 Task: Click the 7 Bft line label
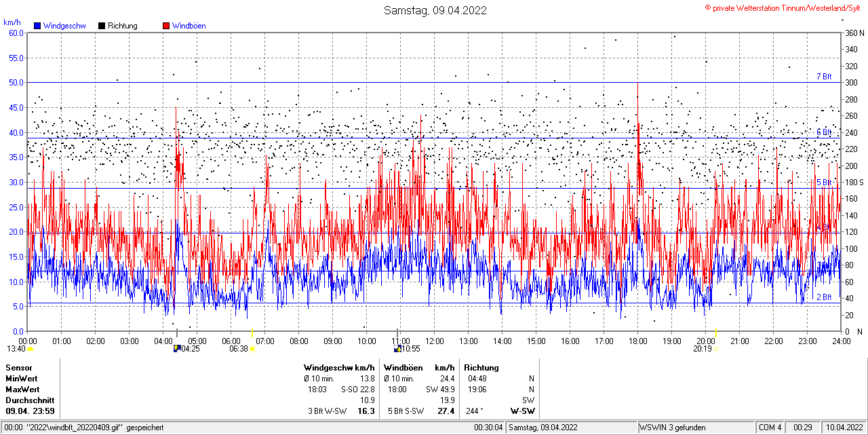coord(824,77)
